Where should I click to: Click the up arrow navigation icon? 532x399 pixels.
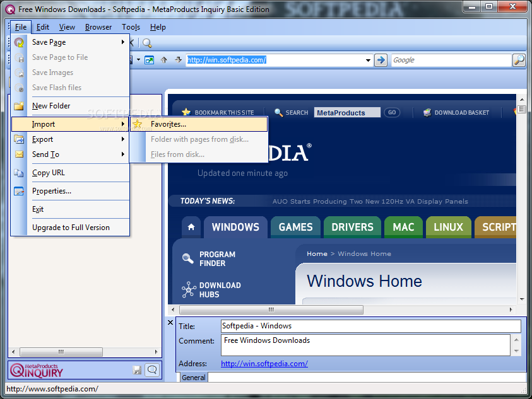pos(164,60)
